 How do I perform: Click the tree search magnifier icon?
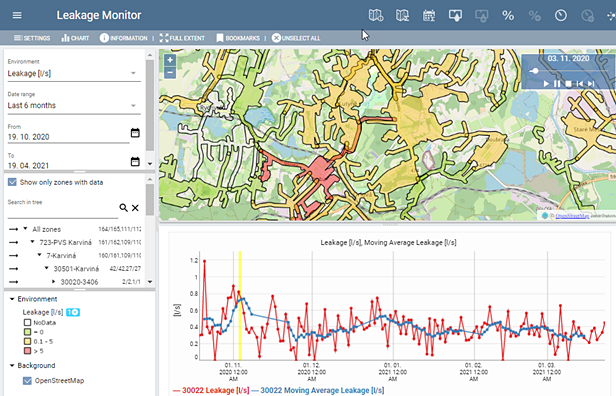(x=123, y=207)
